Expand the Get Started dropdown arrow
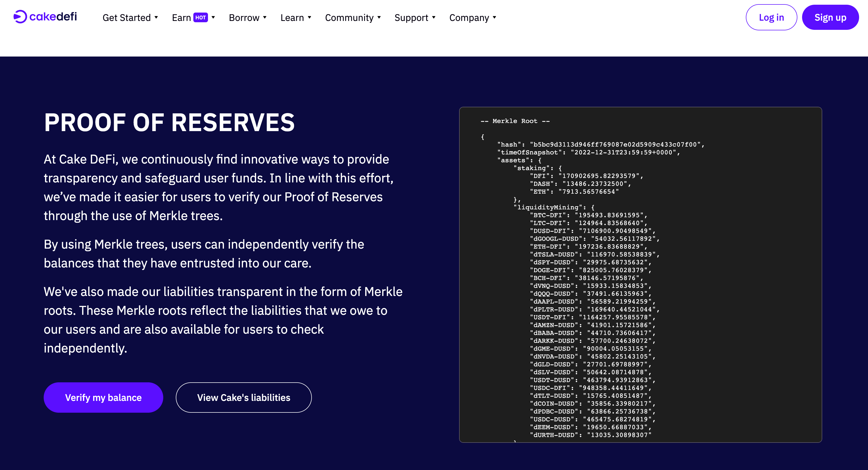Screen dimensions: 868x470 click(156, 17)
